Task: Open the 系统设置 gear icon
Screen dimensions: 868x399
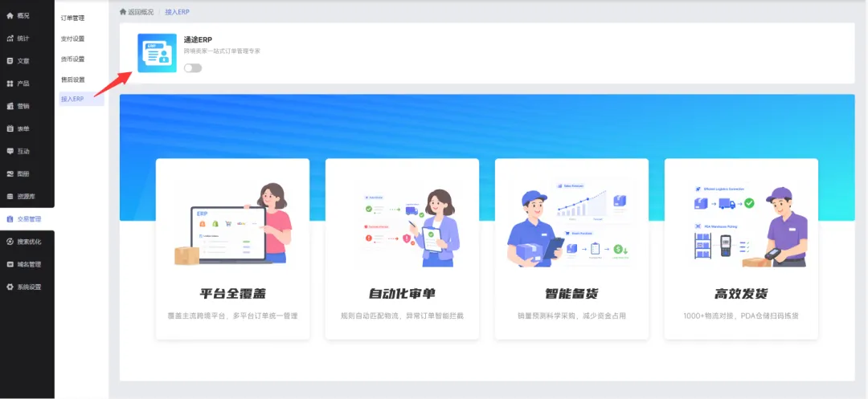Action: click(10, 287)
